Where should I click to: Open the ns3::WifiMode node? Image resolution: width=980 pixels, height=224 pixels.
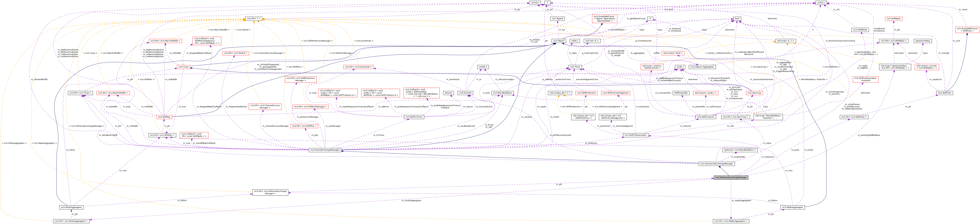[860, 30]
